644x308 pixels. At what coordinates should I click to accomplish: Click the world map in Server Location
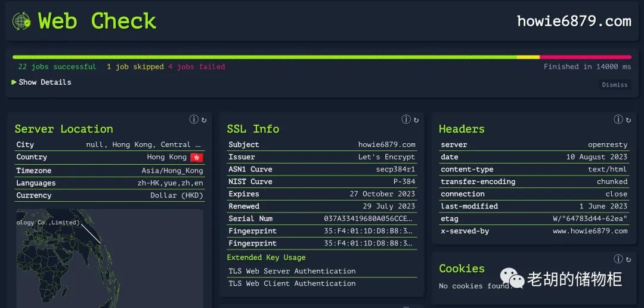pyautogui.click(x=110, y=258)
